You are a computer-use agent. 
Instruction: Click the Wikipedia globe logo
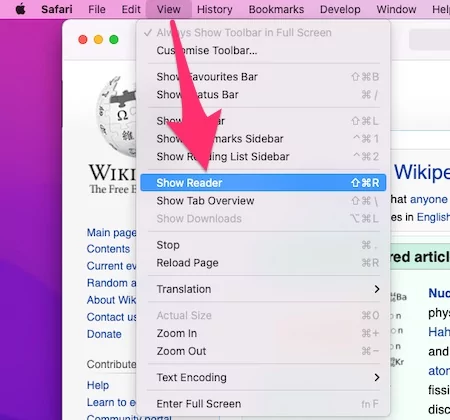pos(116,116)
